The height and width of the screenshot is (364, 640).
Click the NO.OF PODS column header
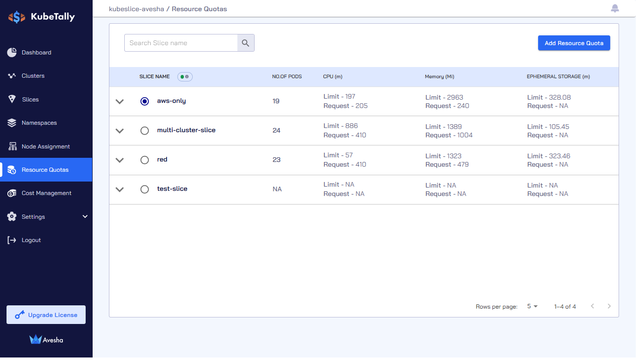pyautogui.click(x=287, y=76)
